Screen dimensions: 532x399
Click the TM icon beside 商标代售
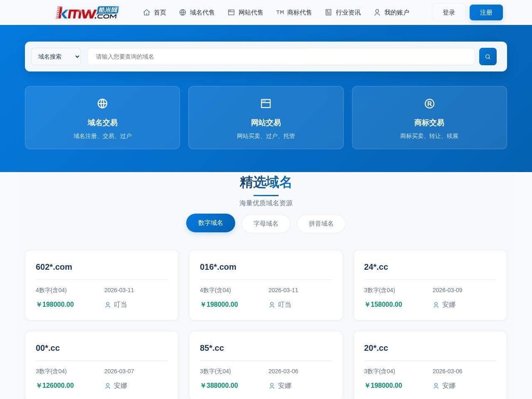tap(281, 12)
